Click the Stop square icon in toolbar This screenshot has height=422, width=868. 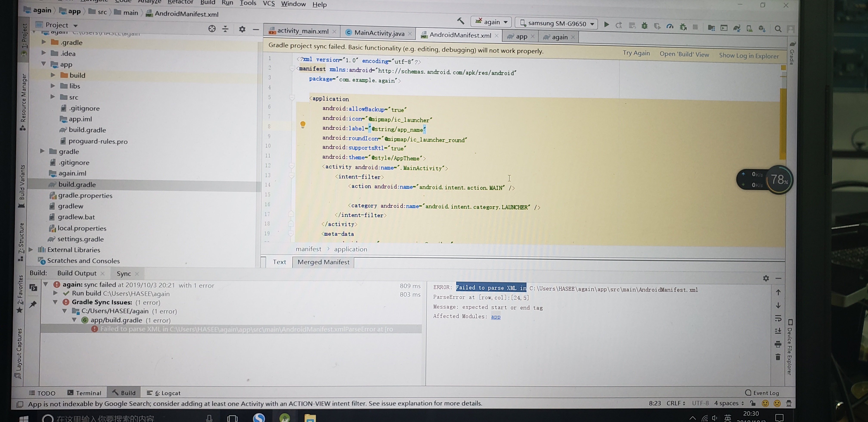coord(695,27)
